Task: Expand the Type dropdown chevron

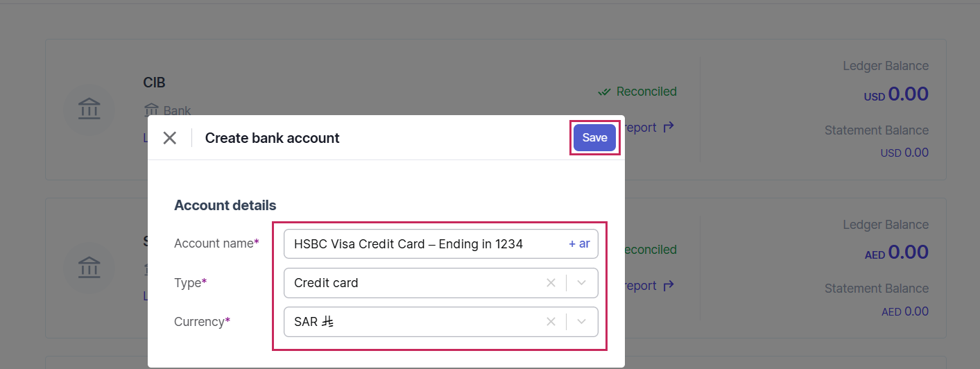Action: 582,283
